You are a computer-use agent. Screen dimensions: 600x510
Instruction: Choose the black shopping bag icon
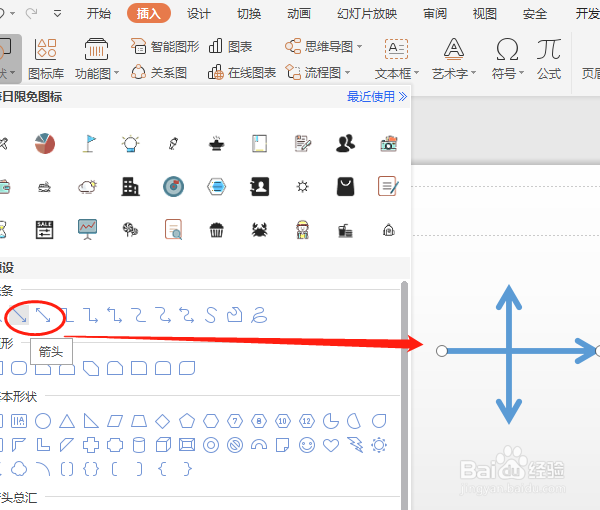(345, 187)
